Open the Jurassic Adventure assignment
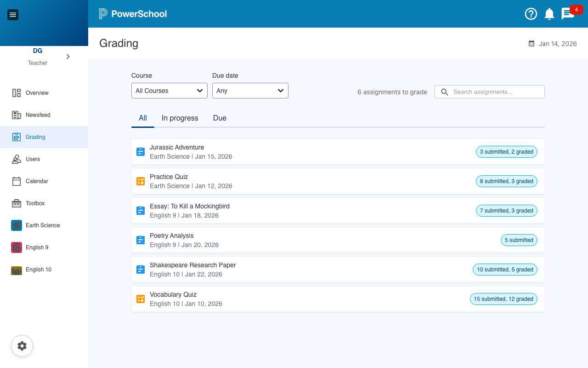 [x=177, y=148]
